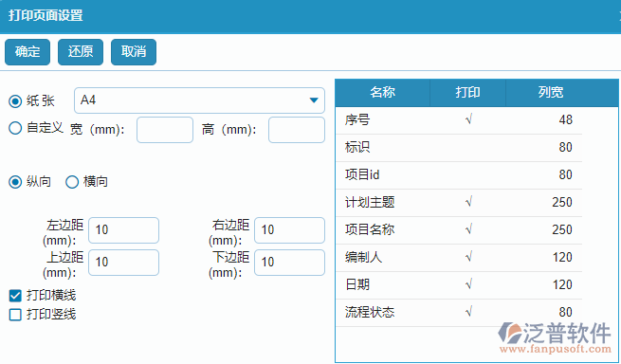Select the 纸张 paper radio button
The height and width of the screenshot is (364, 621).
click(x=15, y=101)
